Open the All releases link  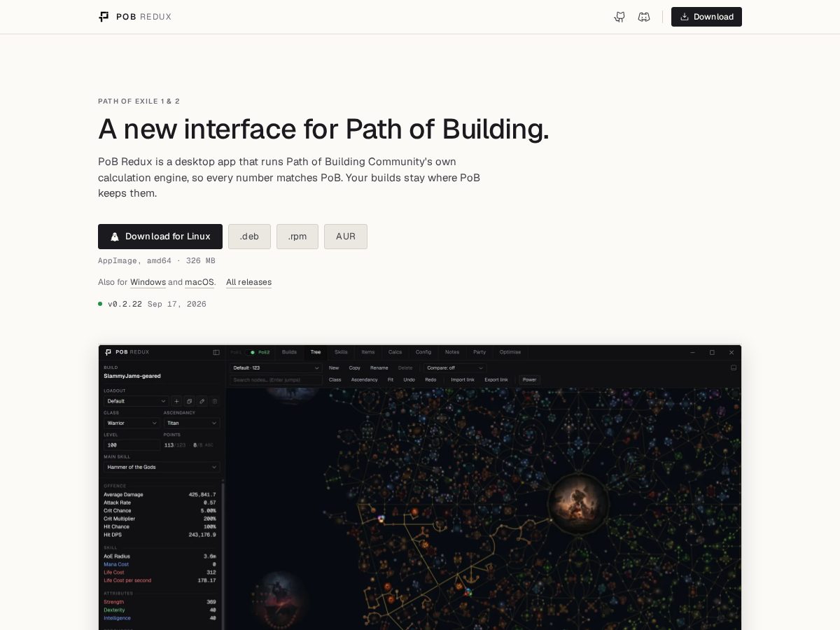pos(248,282)
